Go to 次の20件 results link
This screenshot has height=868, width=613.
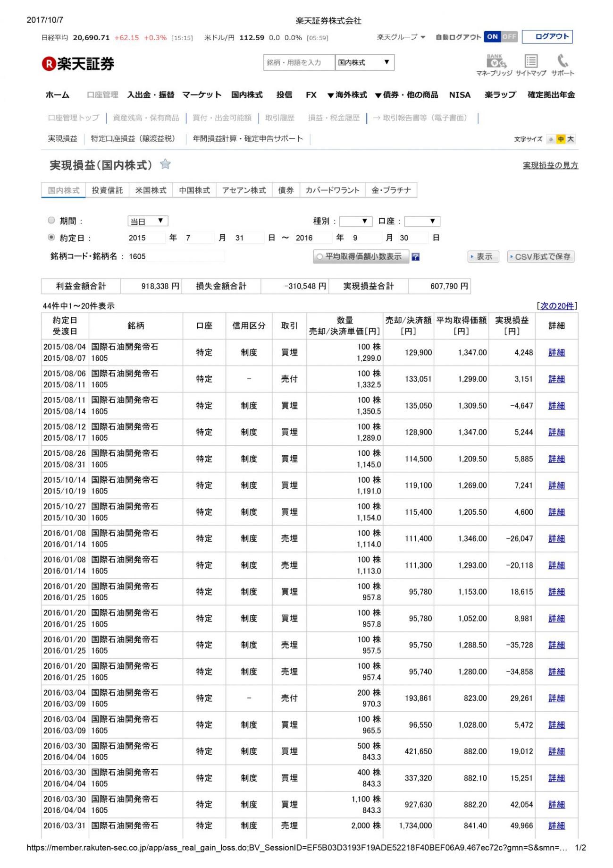[x=557, y=306]
